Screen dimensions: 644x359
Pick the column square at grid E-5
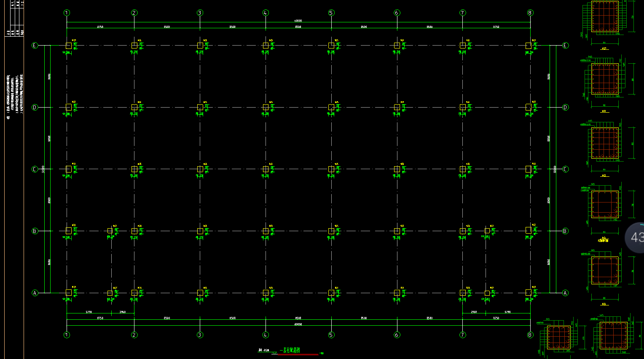[331, 45]
